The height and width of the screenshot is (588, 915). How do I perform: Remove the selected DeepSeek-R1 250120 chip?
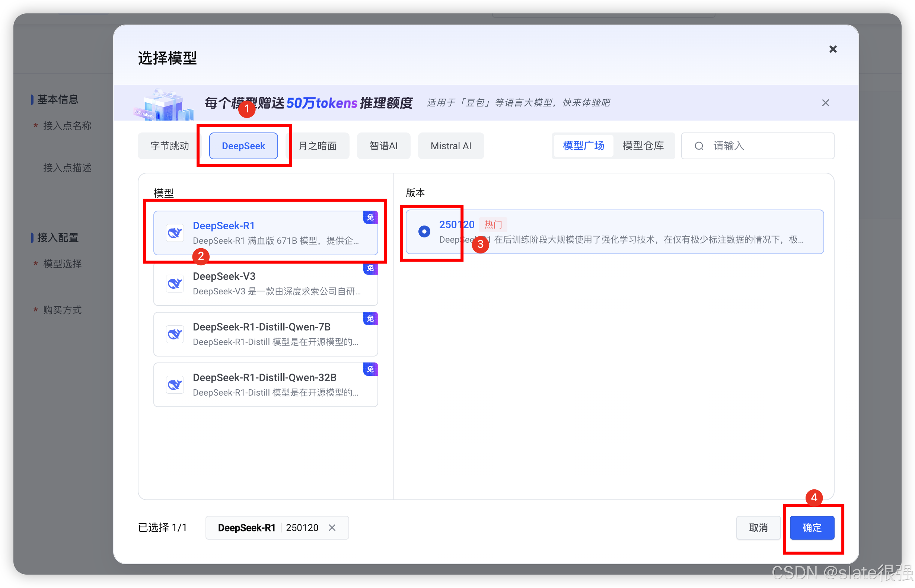[x=332, y=528]
